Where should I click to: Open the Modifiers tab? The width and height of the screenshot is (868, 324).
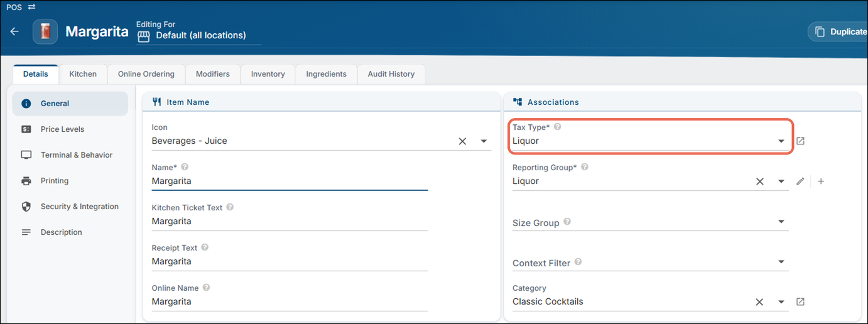(213, 74)
